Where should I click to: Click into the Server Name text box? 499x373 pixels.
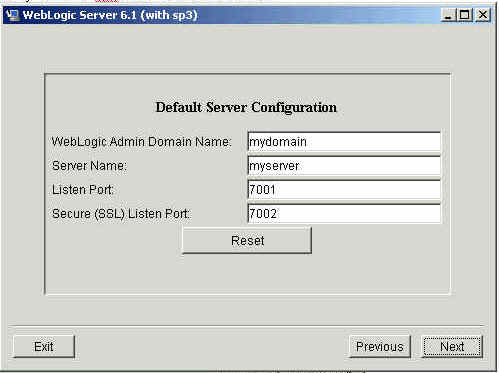(x=344, y=166)
